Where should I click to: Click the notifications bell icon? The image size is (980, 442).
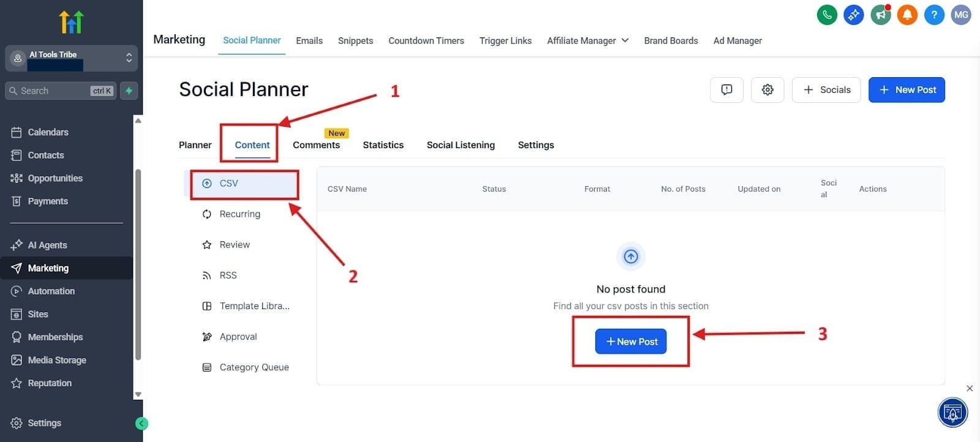tap(907, 15)
